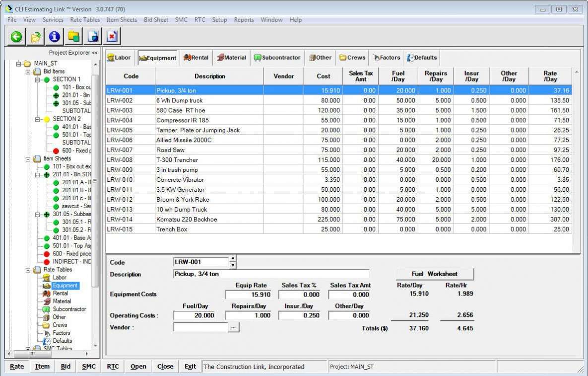Click the red dot beside 600 - Fixed price item sheet

(x=47, y=254)
